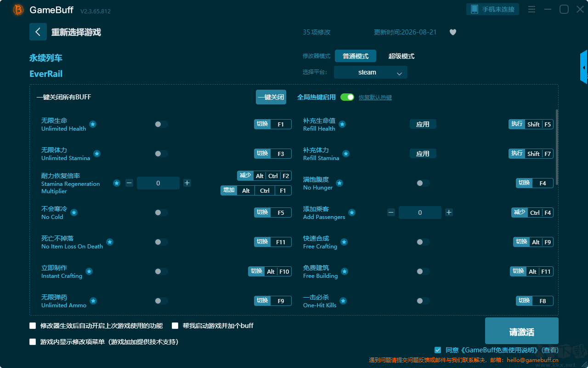This screenshot has width=588, height=368.
Task: Apply the Refill Stamina buff
Action: coord(423,154)
